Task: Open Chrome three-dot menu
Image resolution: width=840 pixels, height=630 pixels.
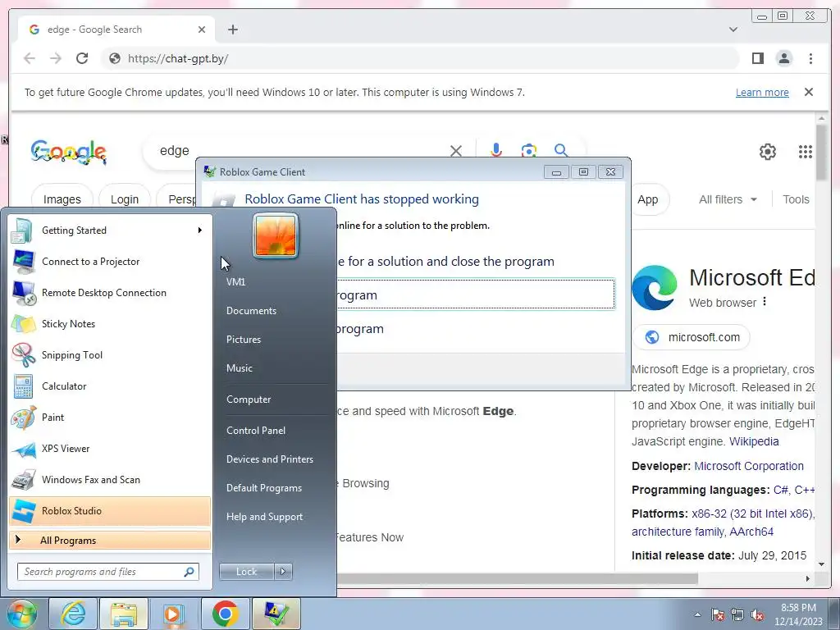Action: 810,58
